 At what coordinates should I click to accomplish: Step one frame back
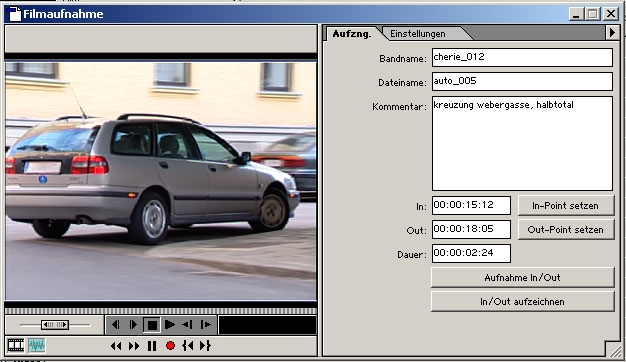(x=115, y=325)
